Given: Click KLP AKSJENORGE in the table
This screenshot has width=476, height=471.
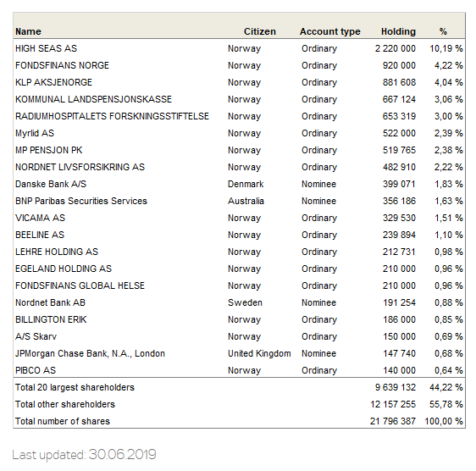Looking at the screenshot, I should point(53,83).
